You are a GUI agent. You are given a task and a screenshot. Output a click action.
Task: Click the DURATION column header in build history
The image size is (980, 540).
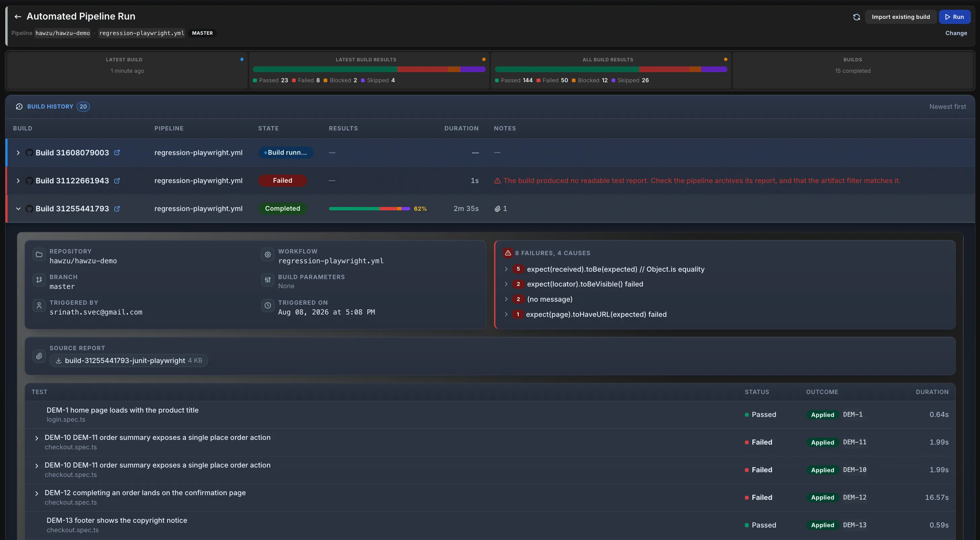point(461,128)
